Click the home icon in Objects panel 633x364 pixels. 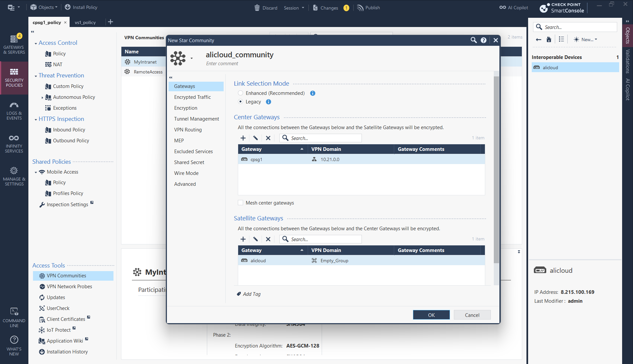pos(549,40)
